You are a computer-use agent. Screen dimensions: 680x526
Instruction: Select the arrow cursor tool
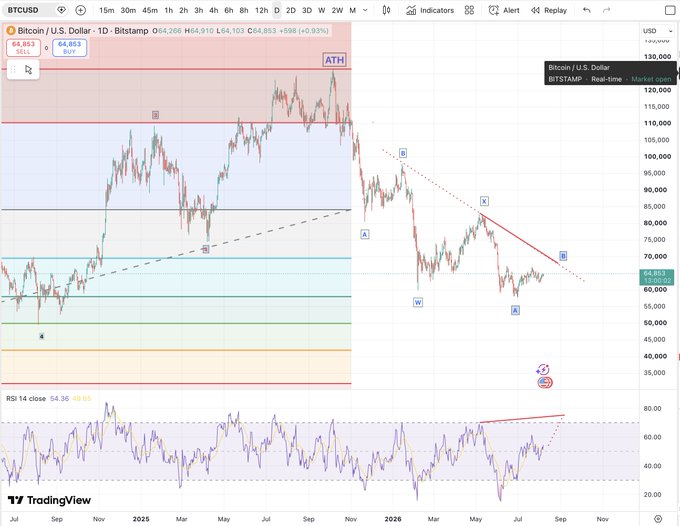click(x=29, y=69)
